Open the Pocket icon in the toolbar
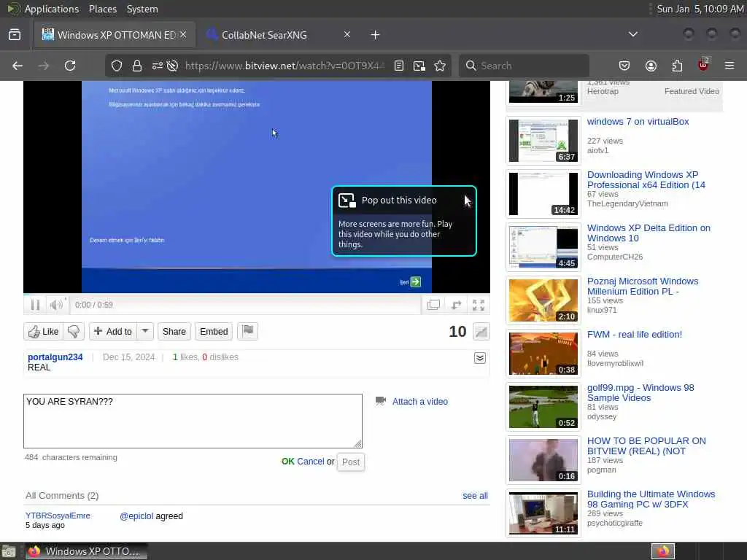The height and width of the screenshot is (560, 747). (624, 66)
